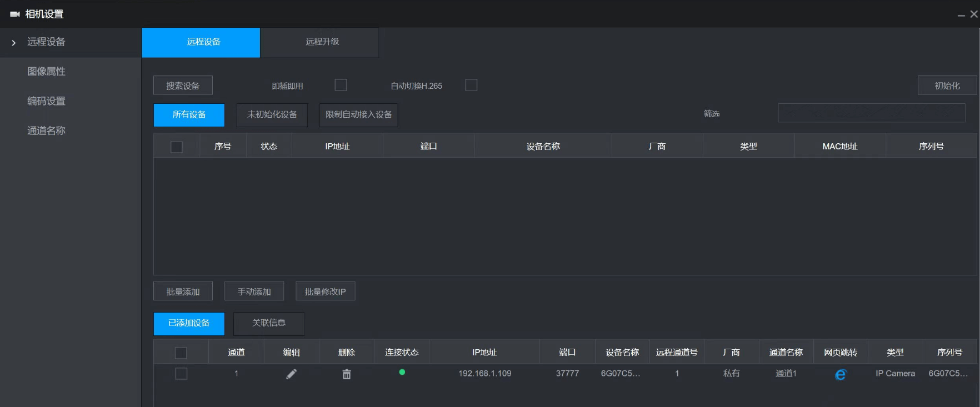Click the green connection status indicator
The width and height of the screenshot is (980, 407).
click(x=402, y=373)
